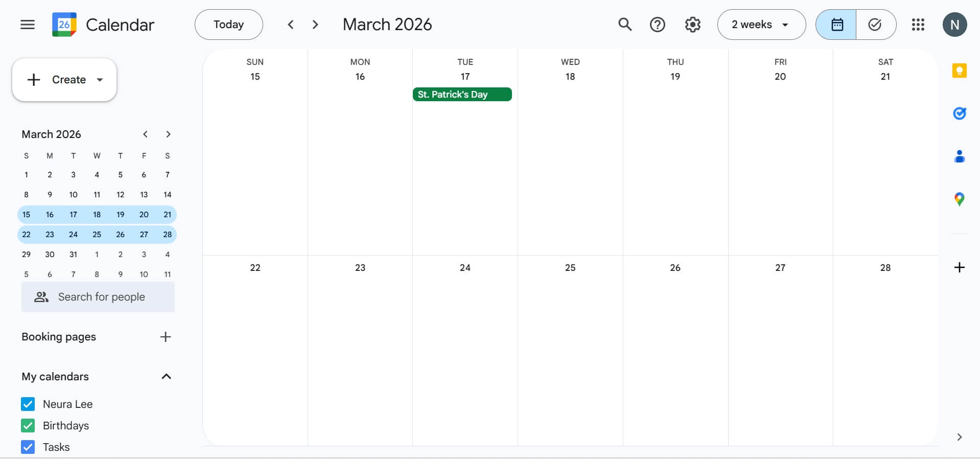This screenshot has width=980, height=459.
Task: Open Google Tasks from the side panel
Action: (x=960, y=113)
